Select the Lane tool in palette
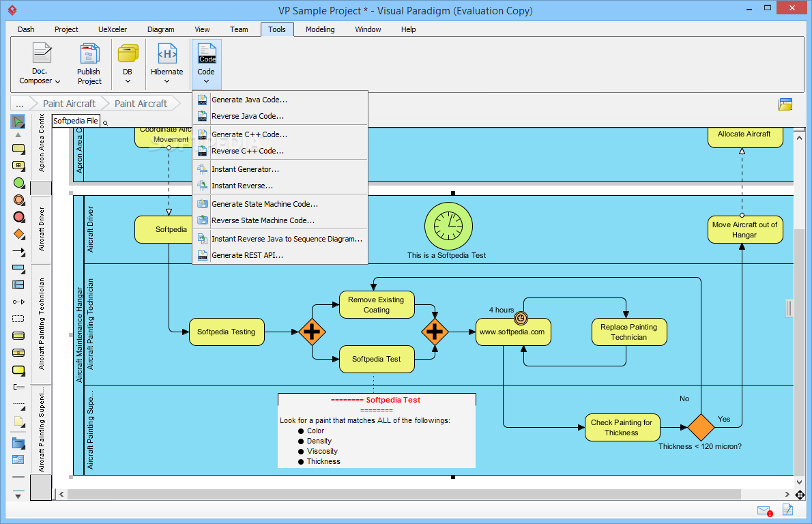812x524 pixels. pyautogui.click(x=18, y=285)
